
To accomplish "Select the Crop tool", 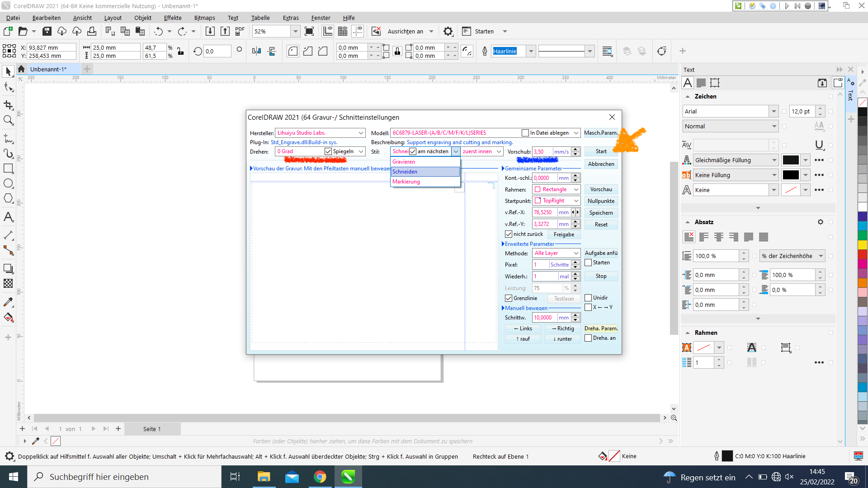I will [8, 105].
